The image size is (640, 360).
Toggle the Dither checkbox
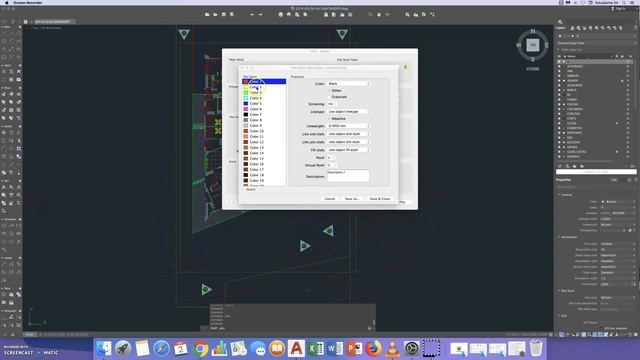[x=329, y=91]
